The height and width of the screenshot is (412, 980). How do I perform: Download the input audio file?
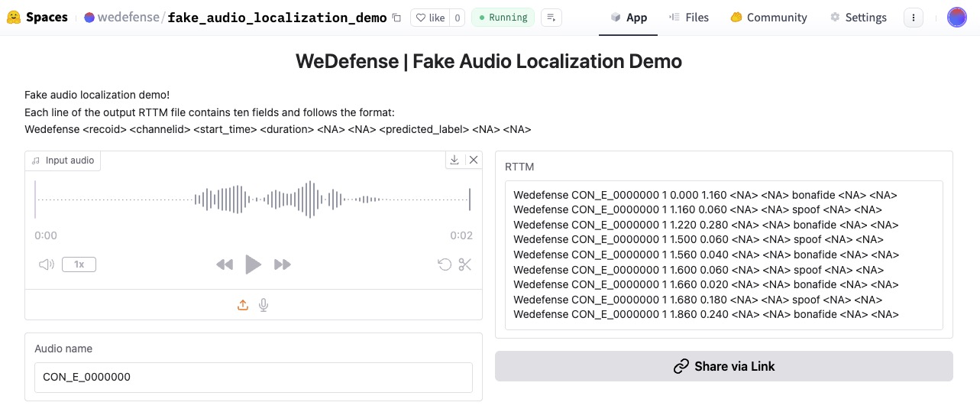[454, 160]
